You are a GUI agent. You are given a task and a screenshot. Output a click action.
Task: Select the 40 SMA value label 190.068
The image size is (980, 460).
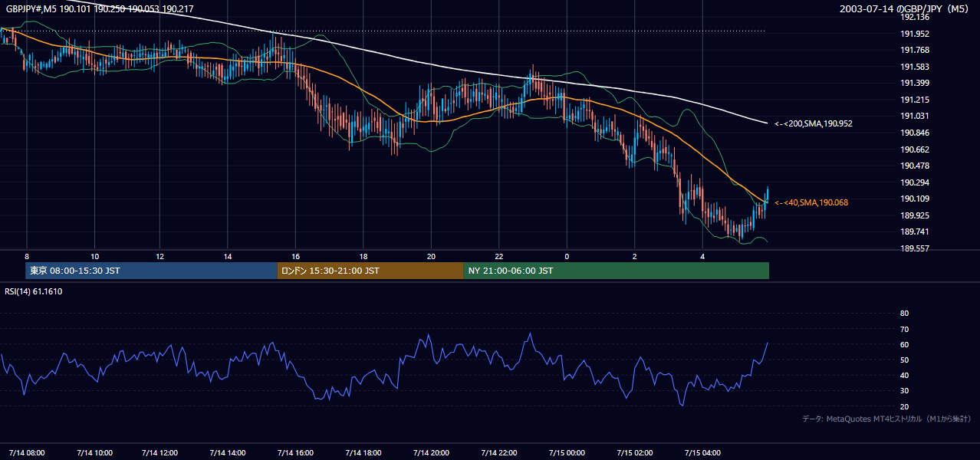pos(811,202)
